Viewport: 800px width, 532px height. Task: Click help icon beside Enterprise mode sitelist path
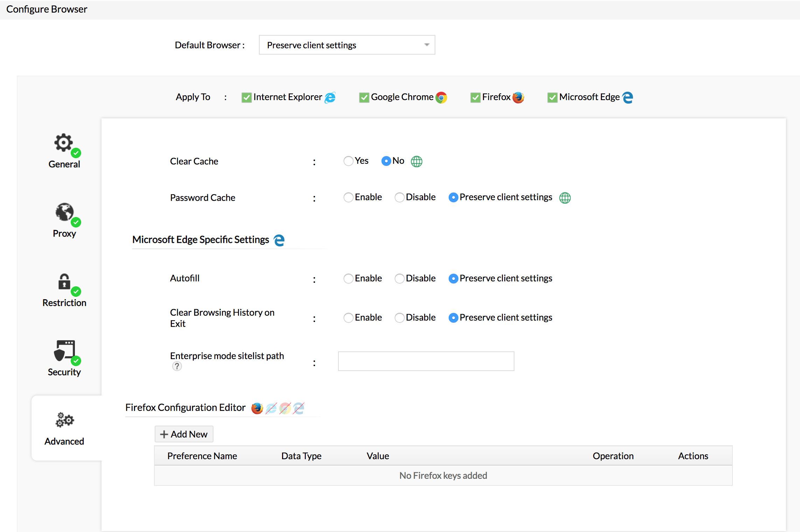click(x=177, y=366)
